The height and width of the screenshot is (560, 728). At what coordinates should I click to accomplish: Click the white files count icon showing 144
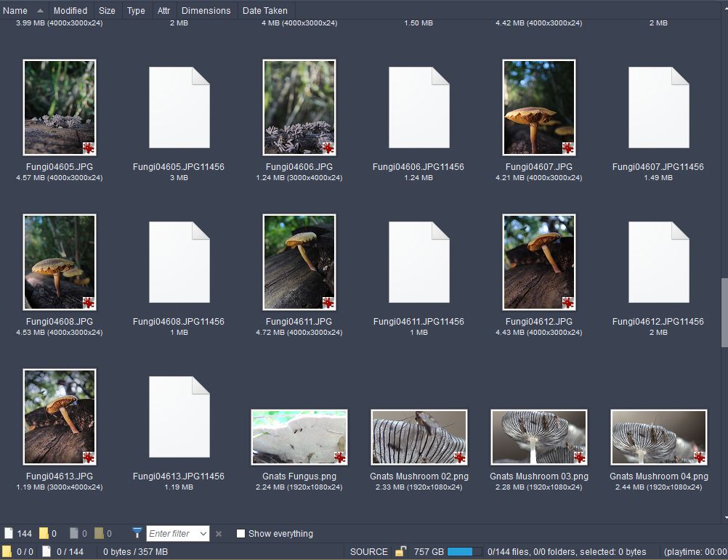coord(9,533)
